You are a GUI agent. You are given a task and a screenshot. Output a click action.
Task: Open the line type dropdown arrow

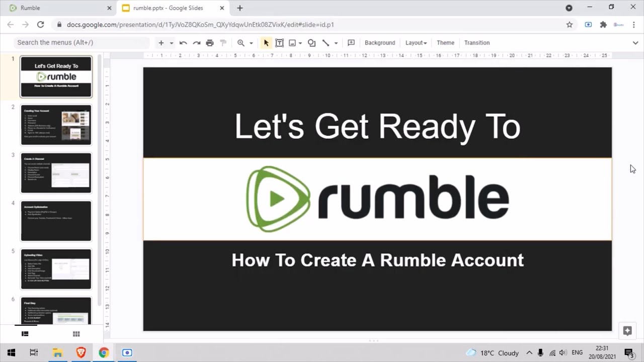336,43
